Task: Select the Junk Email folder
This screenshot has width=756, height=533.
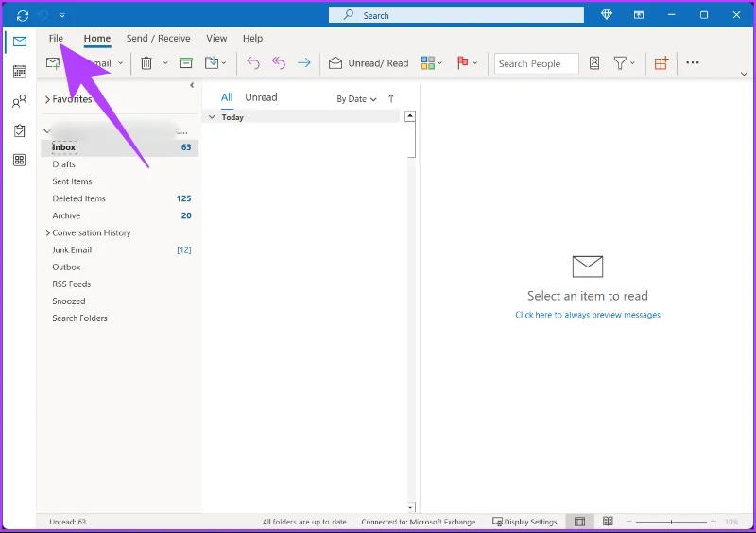Action: click(x=120, y=249)
